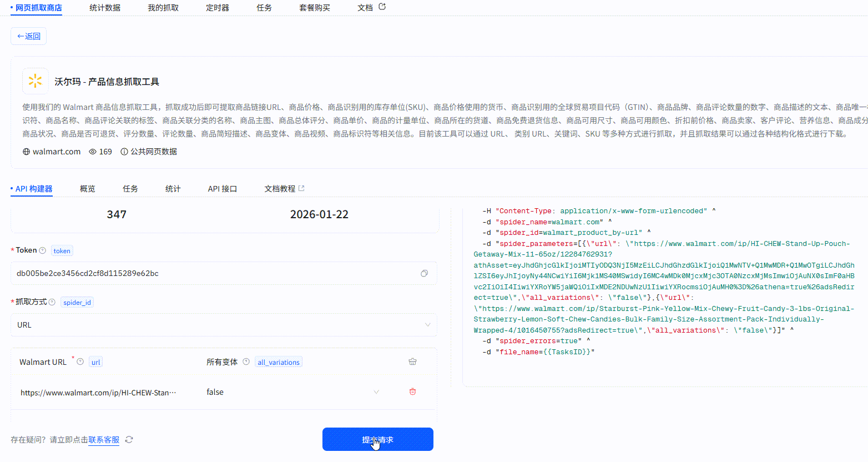Open 文档教程 external link tab
Screen dimensions: 868x462
(x=284, y=189)
